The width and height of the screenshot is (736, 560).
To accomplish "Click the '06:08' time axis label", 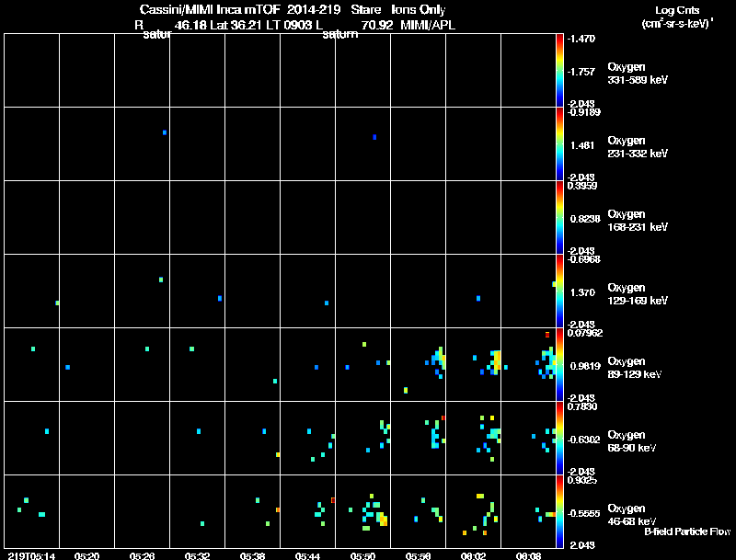I will click(x=528, y=555).
